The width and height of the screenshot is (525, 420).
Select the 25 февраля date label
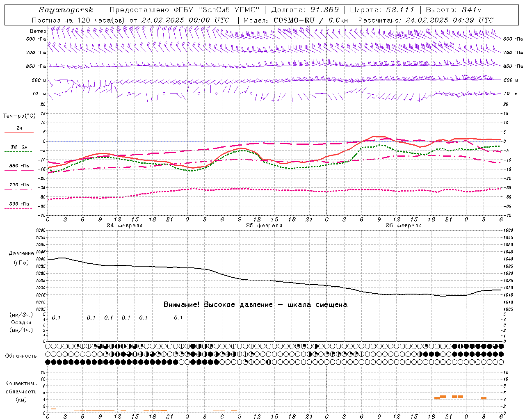264,226
